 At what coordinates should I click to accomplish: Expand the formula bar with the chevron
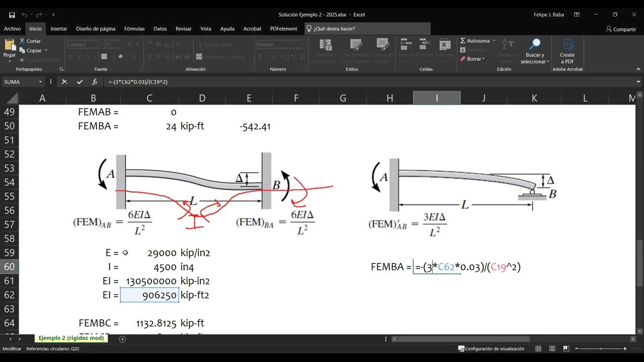(638, 82)
